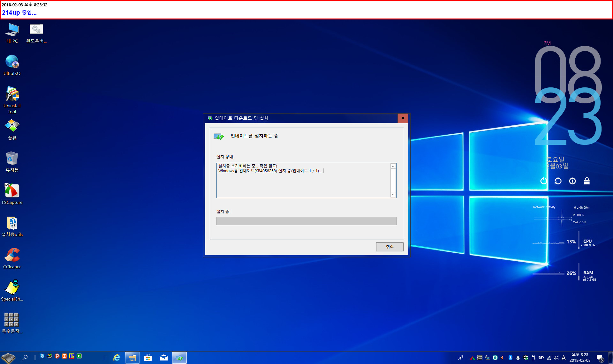613x364 pixels.
Task: Select the SpecialCh... desktop icon
Action: tap(12, 291)
